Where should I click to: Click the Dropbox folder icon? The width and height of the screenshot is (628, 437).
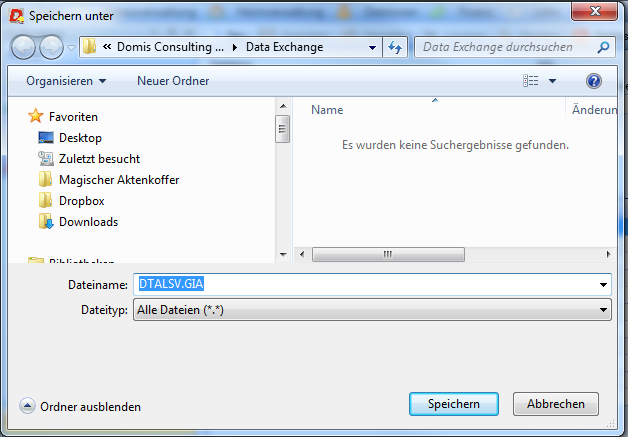pyautogui.click(x=45, y=200)
